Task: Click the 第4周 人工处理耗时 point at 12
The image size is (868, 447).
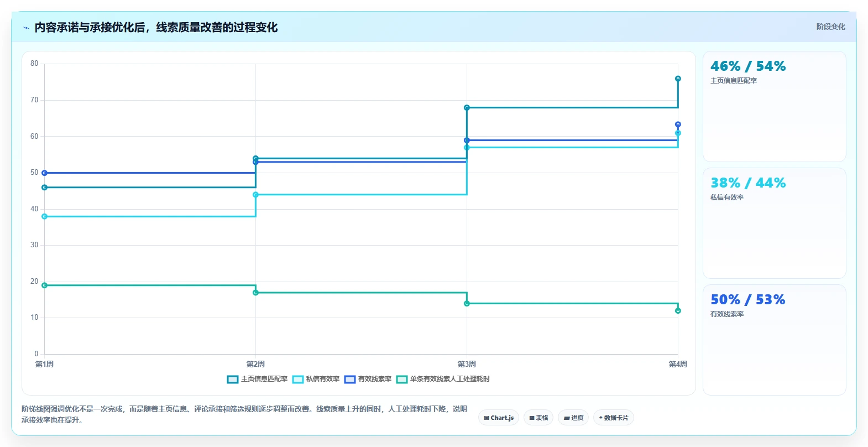Action: (x=678, y=311)
